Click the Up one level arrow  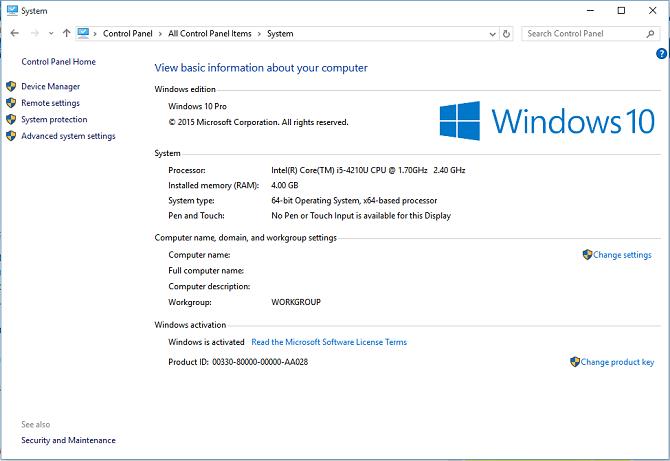66,33
